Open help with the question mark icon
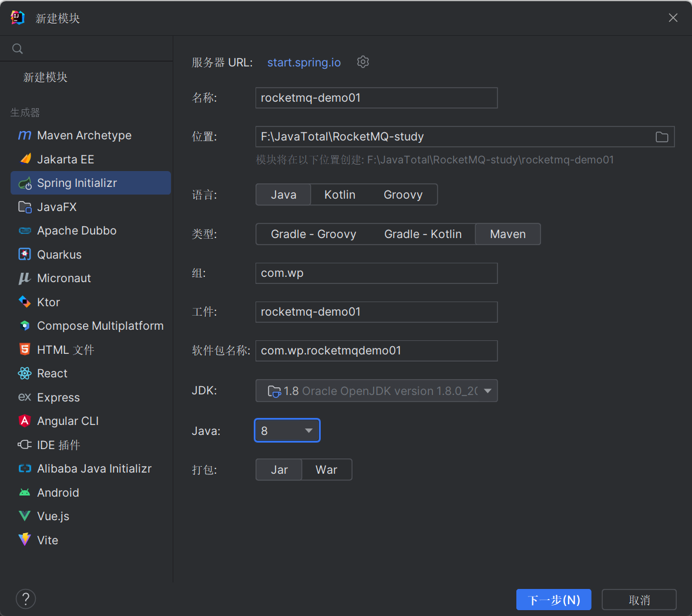This screenshot has height=616, width=692. pyautogui.click(x=26, y=599)
